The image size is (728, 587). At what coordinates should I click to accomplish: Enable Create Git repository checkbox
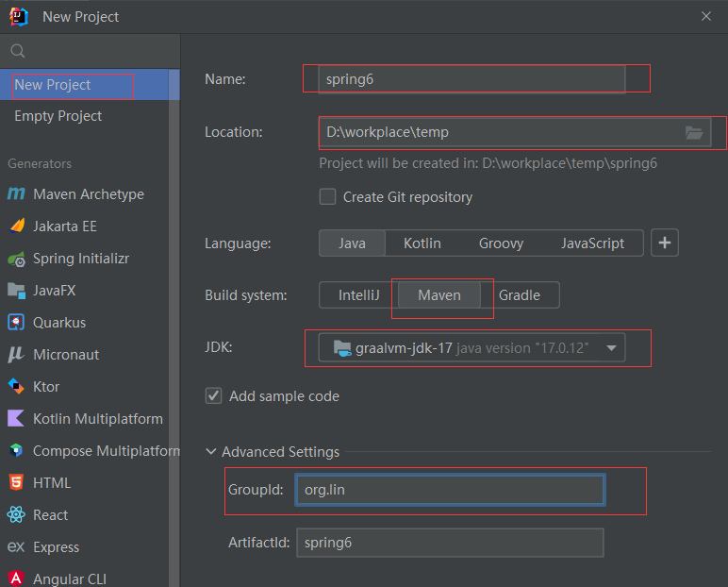(x=327, y=196)
